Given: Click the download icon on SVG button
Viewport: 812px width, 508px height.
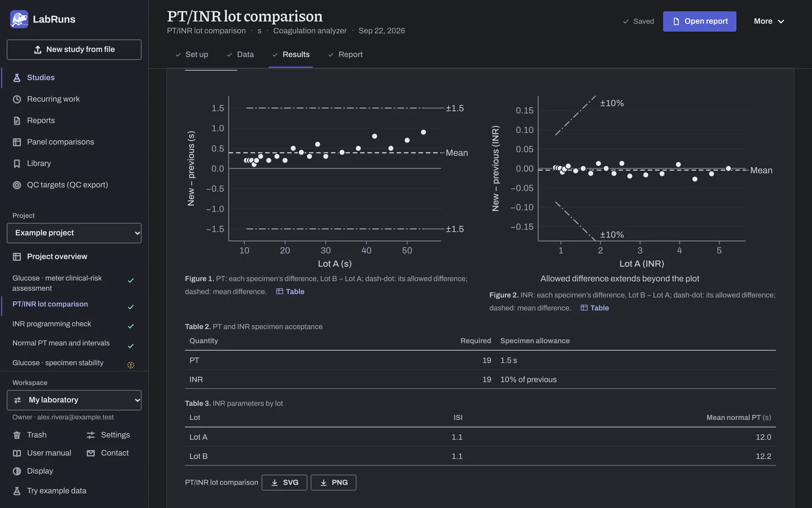Looking at the screenshot, I should coord(275,483).
